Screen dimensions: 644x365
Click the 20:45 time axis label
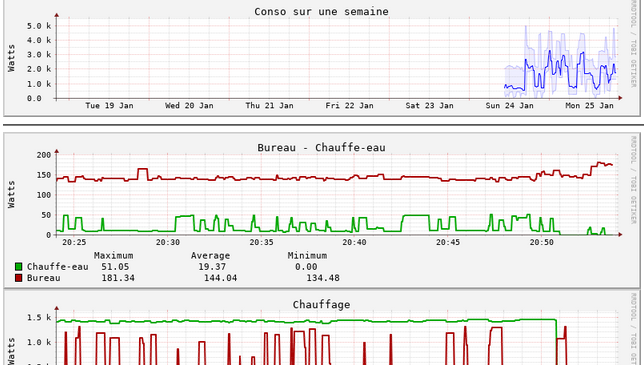point(448,243)
